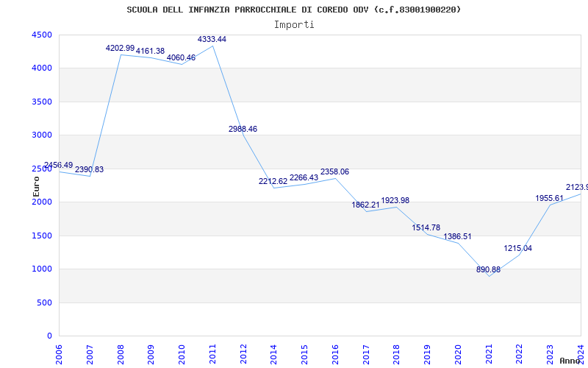The height and width of the screenshot is (368, 588).
Task: Select the 2017 year label on x-axis
Action: [366, 354]
